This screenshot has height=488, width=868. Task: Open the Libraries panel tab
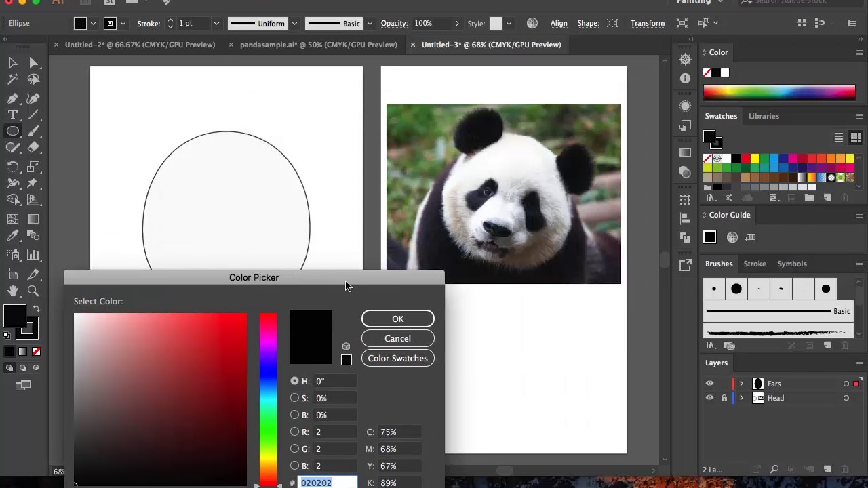point(764,116)
